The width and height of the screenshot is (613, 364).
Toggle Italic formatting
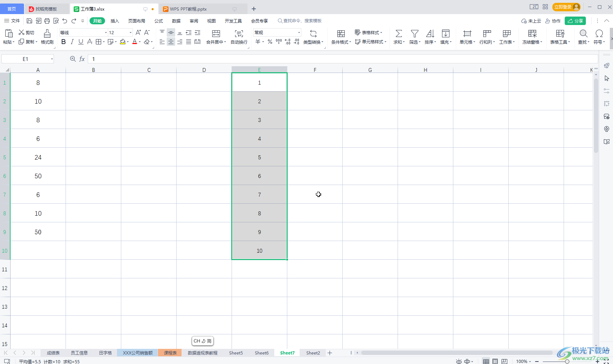[72, 42]
